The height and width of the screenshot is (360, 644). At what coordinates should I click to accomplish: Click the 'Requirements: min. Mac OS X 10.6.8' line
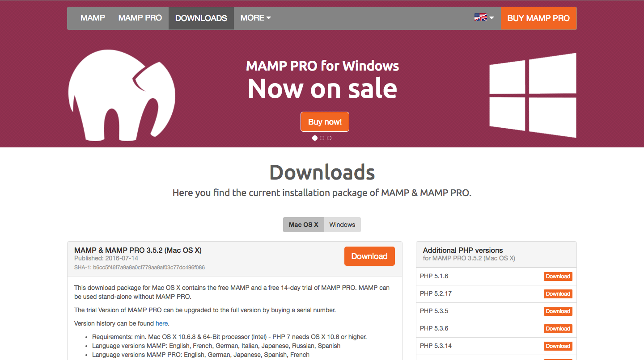point(229,337)
